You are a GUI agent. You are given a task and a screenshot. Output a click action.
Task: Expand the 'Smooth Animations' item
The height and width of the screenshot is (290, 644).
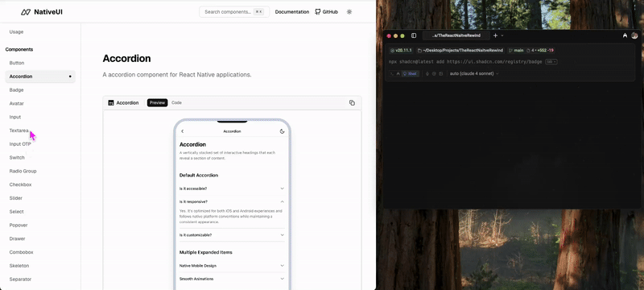tap(232, 279)
